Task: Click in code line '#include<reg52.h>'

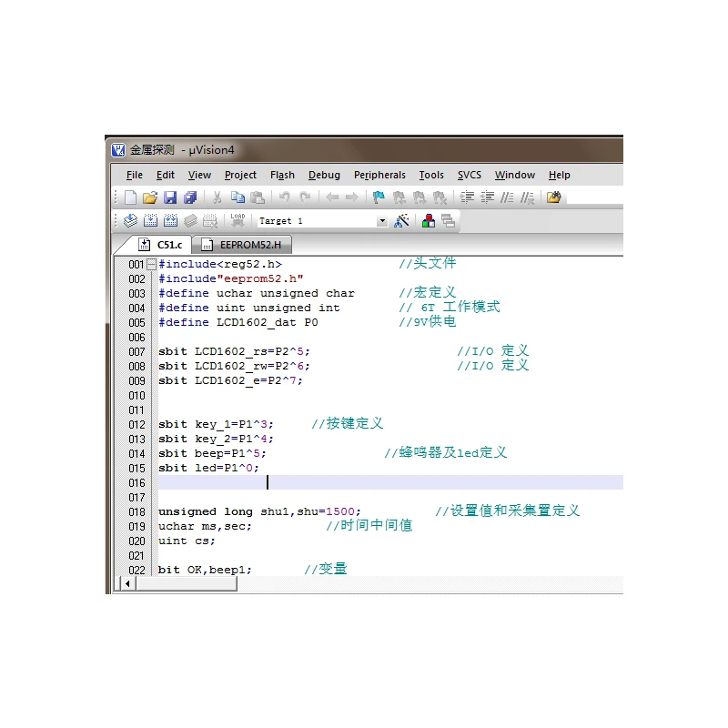Action: [x=220, y=264]
